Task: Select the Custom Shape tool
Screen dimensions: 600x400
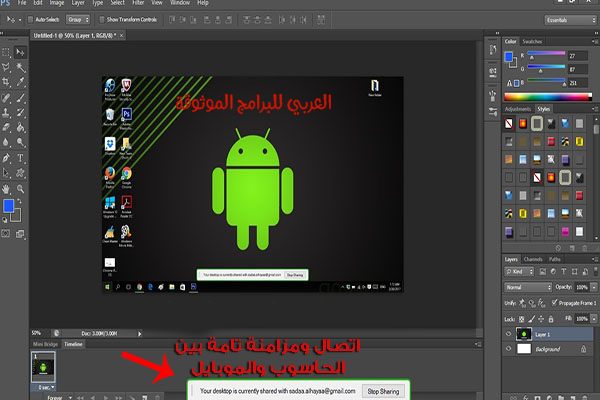Action: coord(20,173)
